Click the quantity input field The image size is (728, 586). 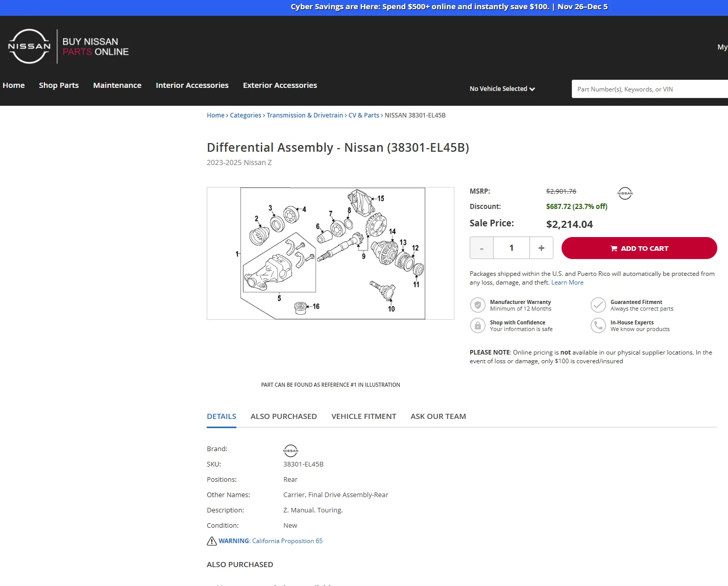pyautogui.click(x=512, y=248)
